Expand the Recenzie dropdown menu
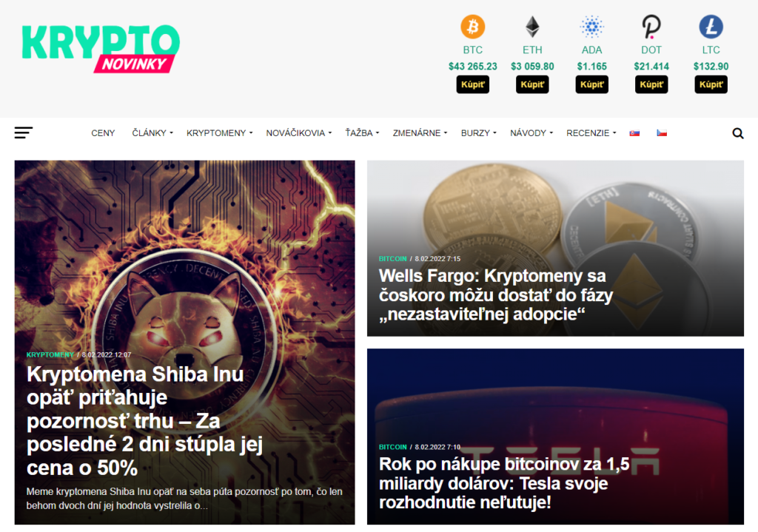Screen dimensions: 758x532 coord(591,133)
